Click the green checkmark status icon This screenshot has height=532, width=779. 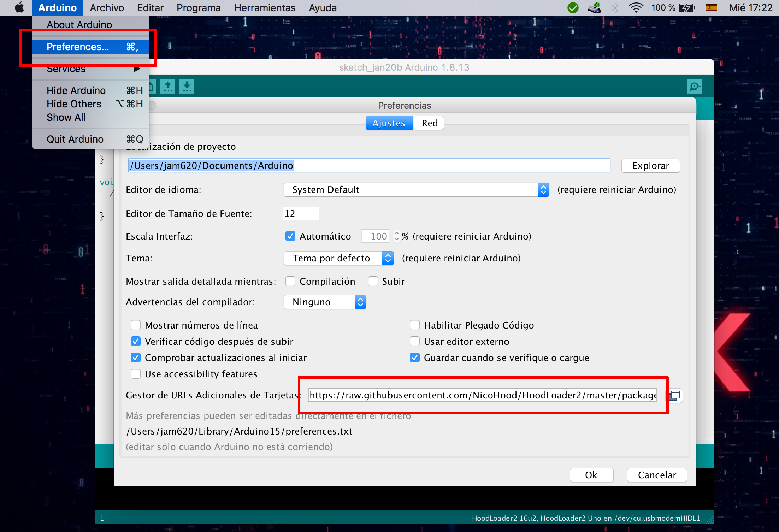click(x=573, y=8)
